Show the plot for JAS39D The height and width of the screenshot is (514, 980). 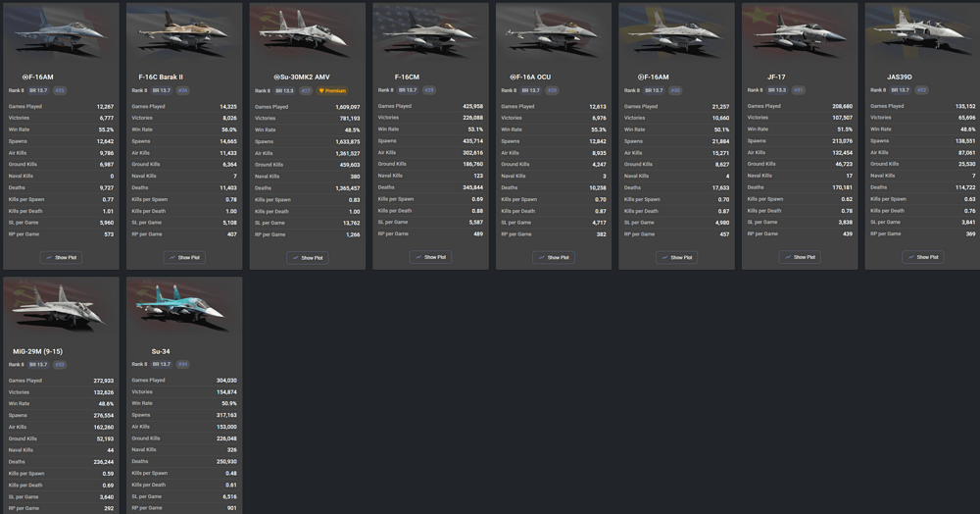[923, 257]
